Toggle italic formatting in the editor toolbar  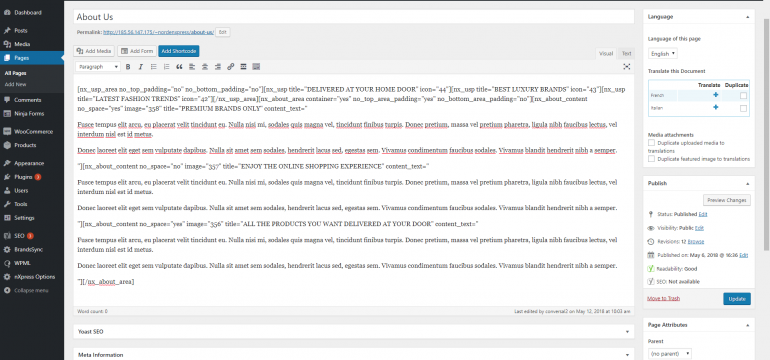(140, 67)
